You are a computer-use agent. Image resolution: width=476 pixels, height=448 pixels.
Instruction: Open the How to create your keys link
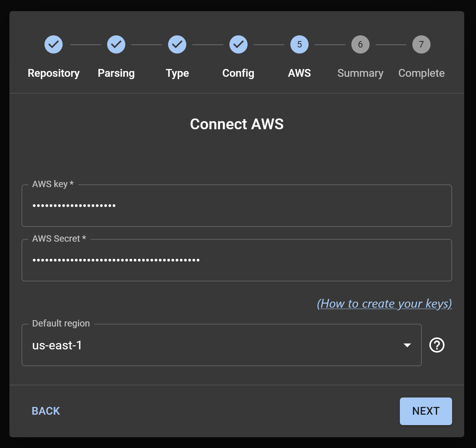pos(384,304)
